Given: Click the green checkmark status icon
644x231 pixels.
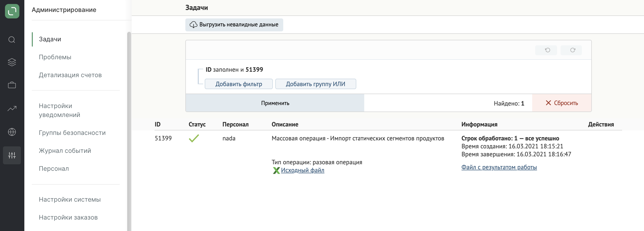Looking at the screenshot, I should pos(194,138).
